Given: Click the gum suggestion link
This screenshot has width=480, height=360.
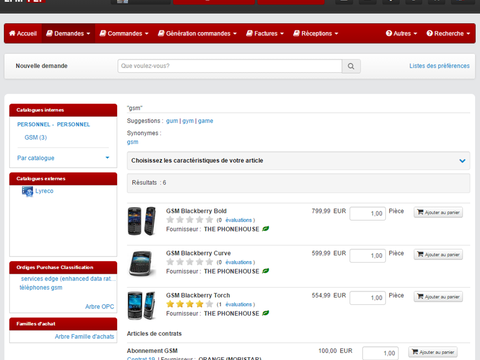Looking at the screenshot, I should point(172,121).
